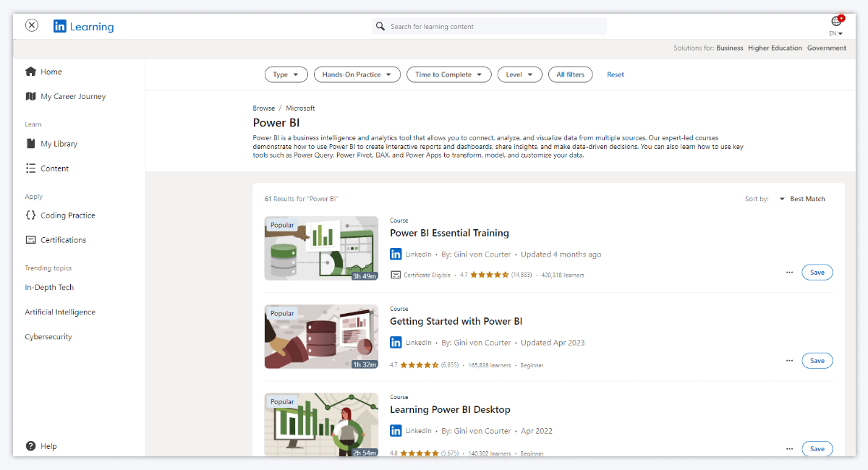Save the Learning Power BI Desktop course
Screen dimensions: 868x470
click(817, 449)
